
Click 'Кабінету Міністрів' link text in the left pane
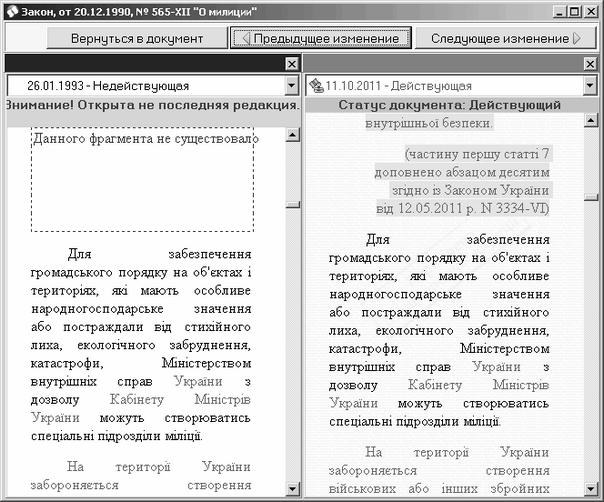(x=180, y=400)
